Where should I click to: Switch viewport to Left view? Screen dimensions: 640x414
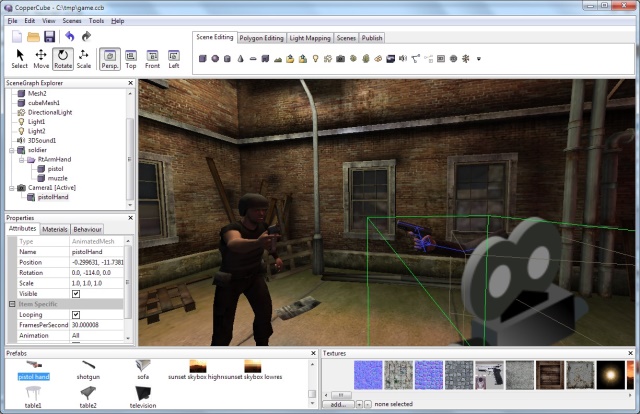174,59
